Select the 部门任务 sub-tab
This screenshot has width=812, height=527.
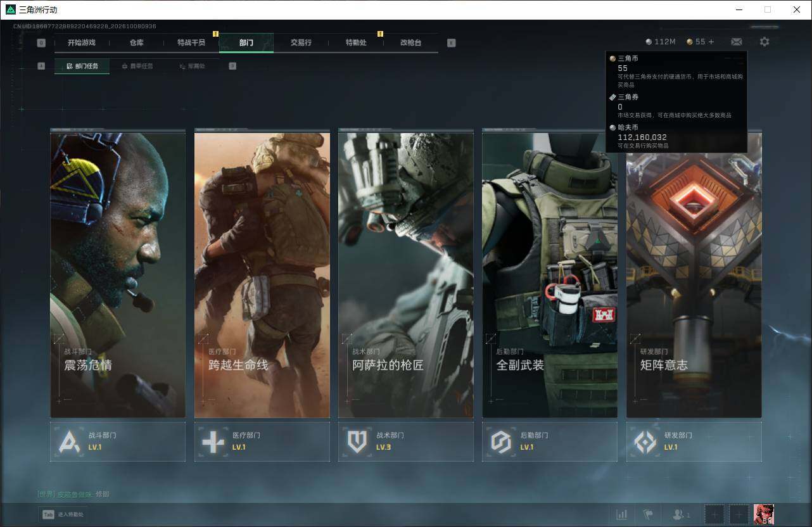82,66
